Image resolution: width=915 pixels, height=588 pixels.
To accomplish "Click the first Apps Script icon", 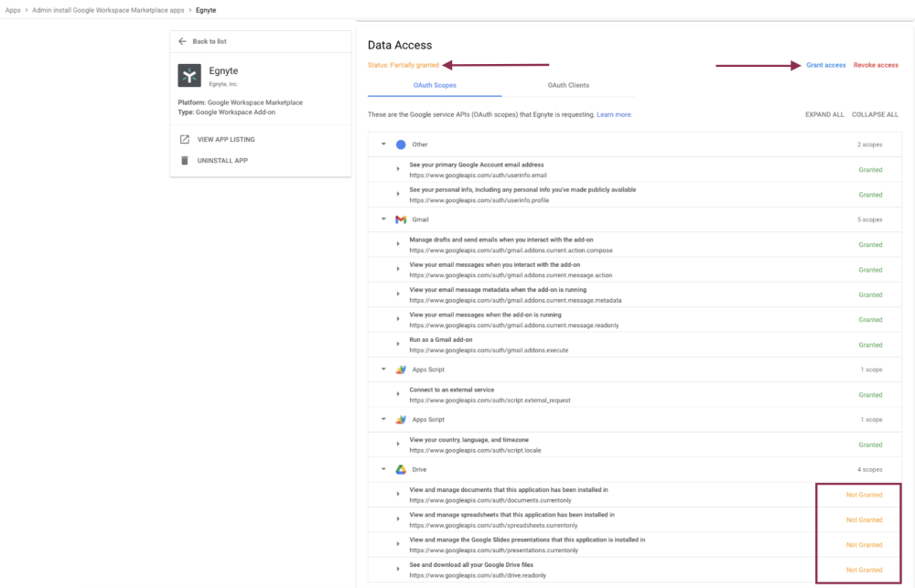I will click(x=401, y=369).
